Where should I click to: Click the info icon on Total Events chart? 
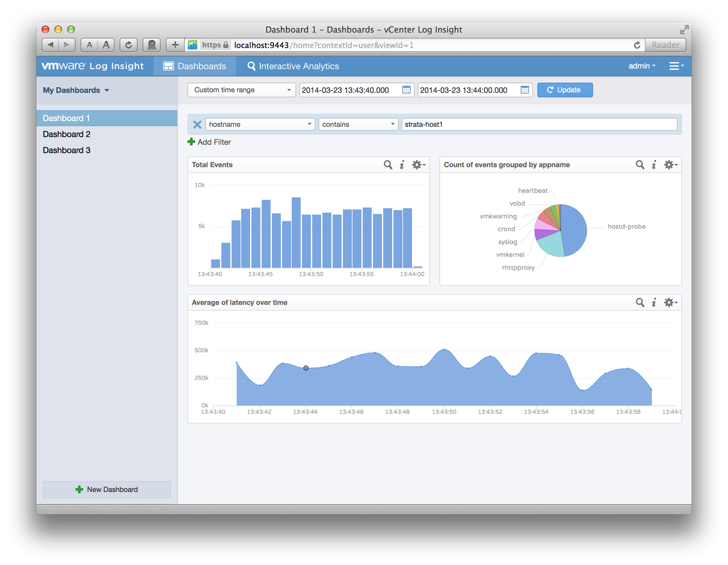tap(402, 165)
